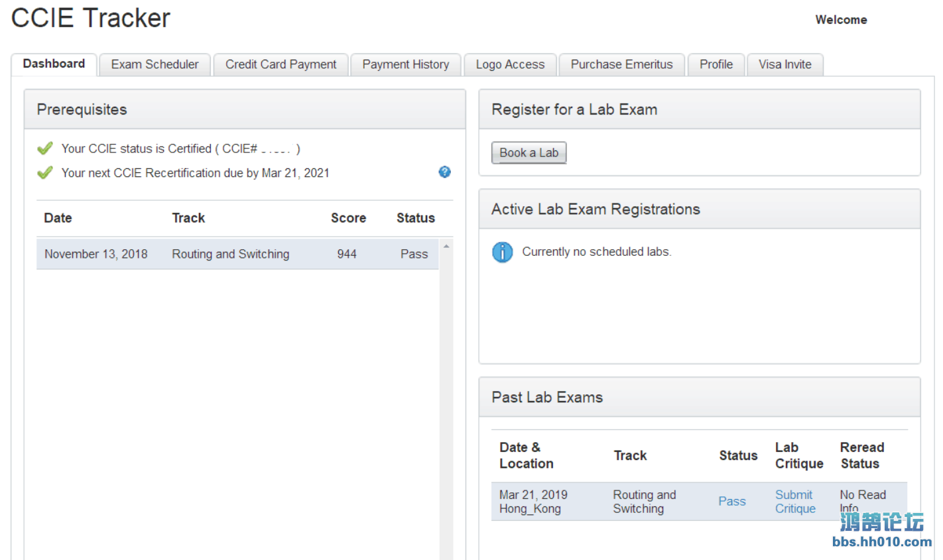This screenshot has height=560, width=943.
Task: Click the Status header in Past Lab Exams
Action: tap(738, 455)
